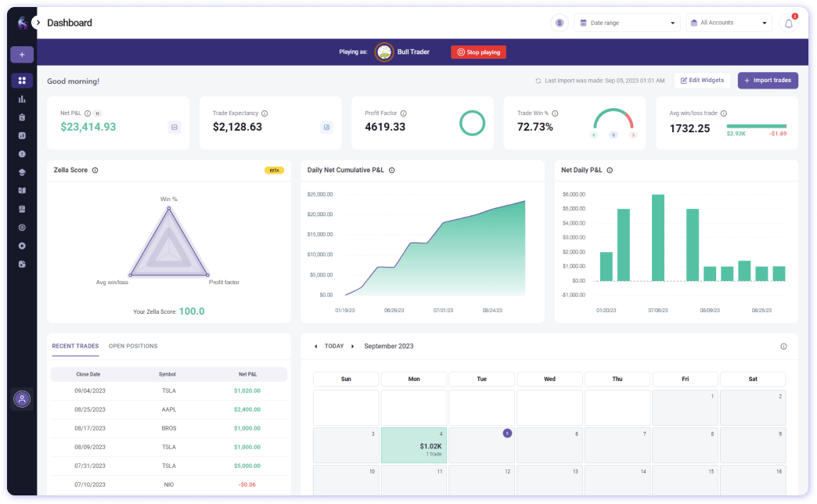Expand the sidebar using the chevron

(x=38, y=23)
